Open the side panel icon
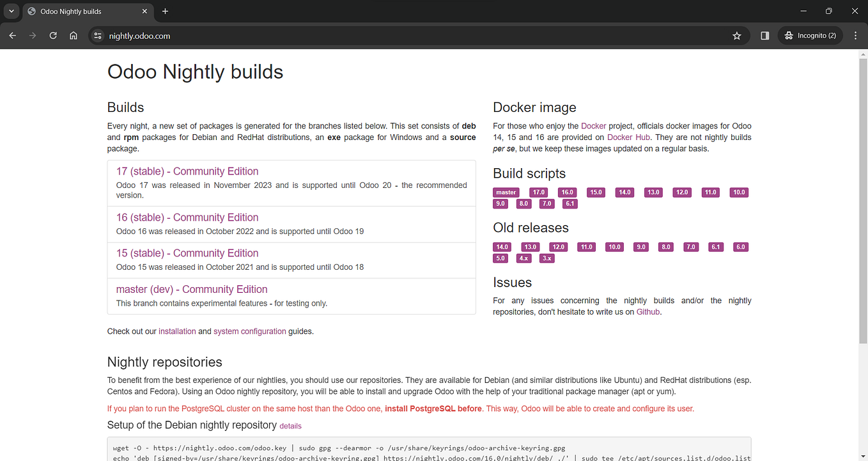The height and width of the screenshot is (461, 868). pos(764,35)
